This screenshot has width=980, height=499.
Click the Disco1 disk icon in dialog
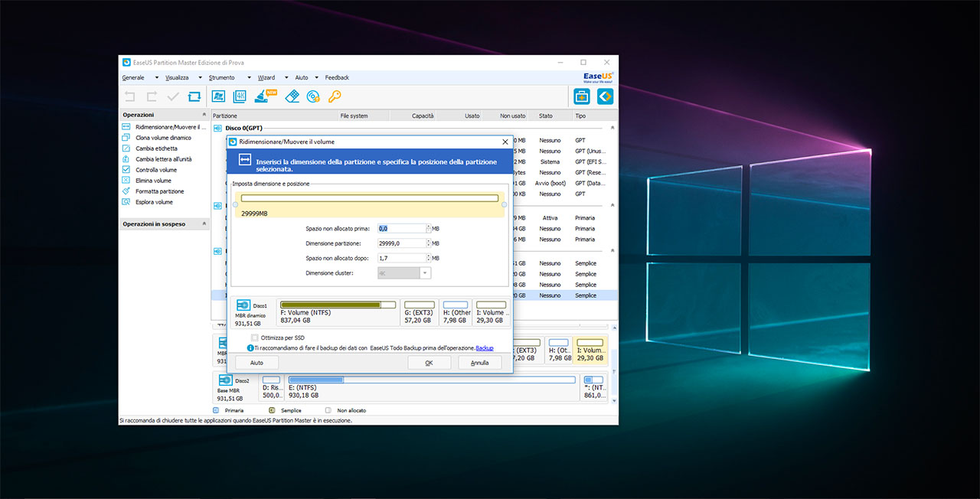pyautogui.click(x=243, y=305)
